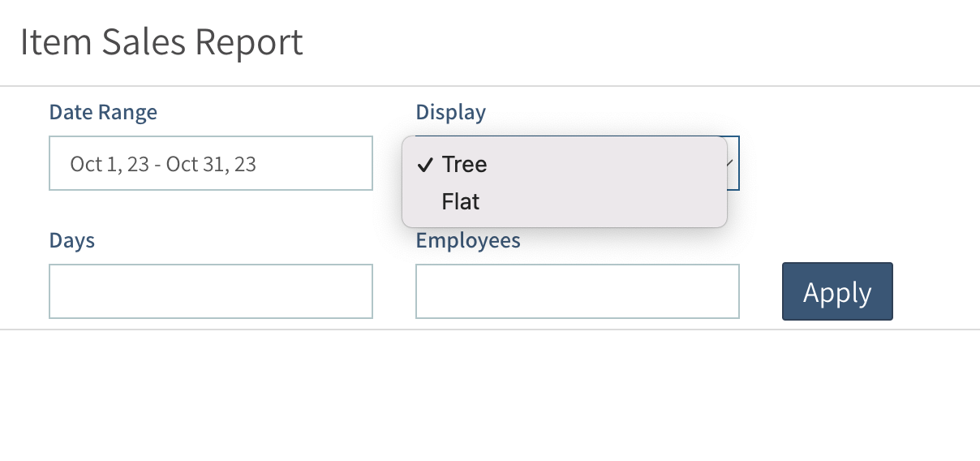Click the blank area right of Apply button
This screenshot has width=980, height=461.
coord(937,291)
